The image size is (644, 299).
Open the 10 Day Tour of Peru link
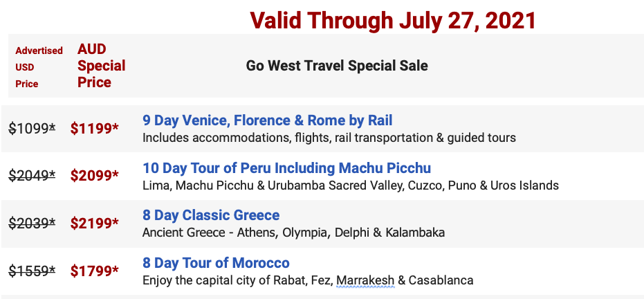click(286, 168)
